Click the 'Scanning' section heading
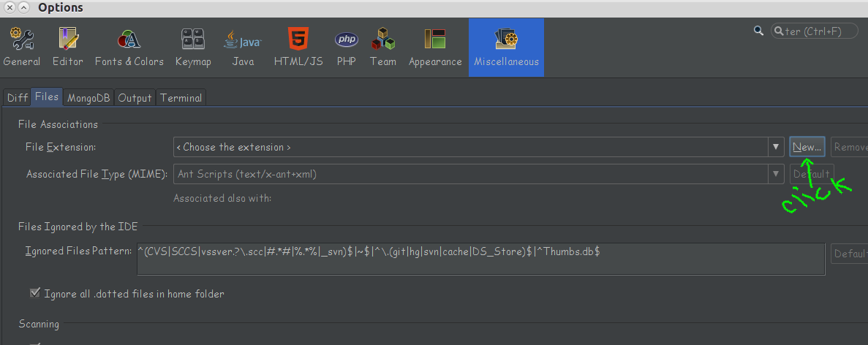The height and width of the screenshot is (345, 868). (39, 324)
